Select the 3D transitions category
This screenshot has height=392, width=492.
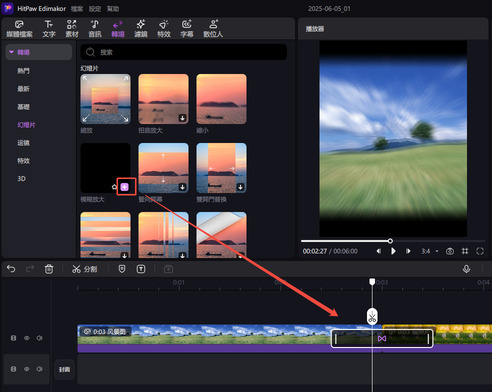click(x=22, y=179)
